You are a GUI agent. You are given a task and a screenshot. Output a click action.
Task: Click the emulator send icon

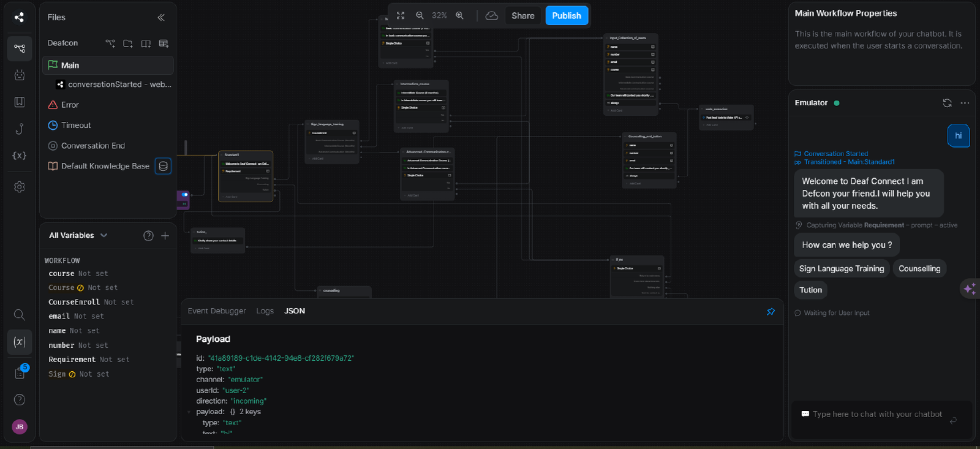click(953, 420)
